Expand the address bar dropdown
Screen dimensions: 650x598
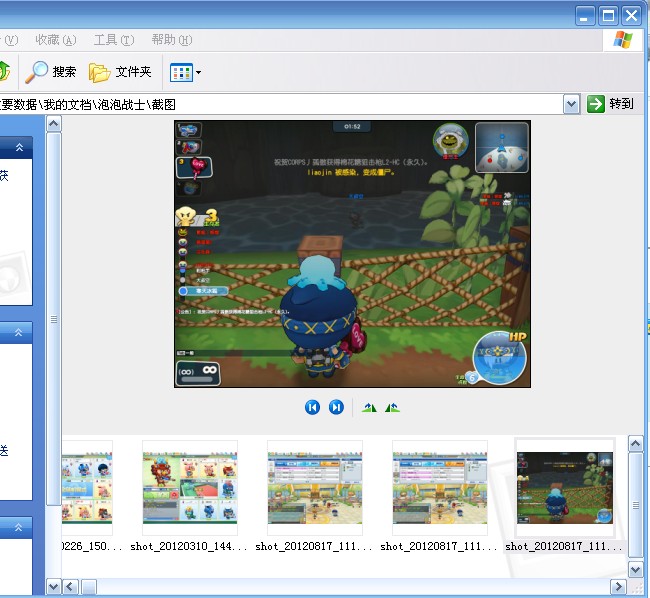pyautogui.click(x=571, y=104)
